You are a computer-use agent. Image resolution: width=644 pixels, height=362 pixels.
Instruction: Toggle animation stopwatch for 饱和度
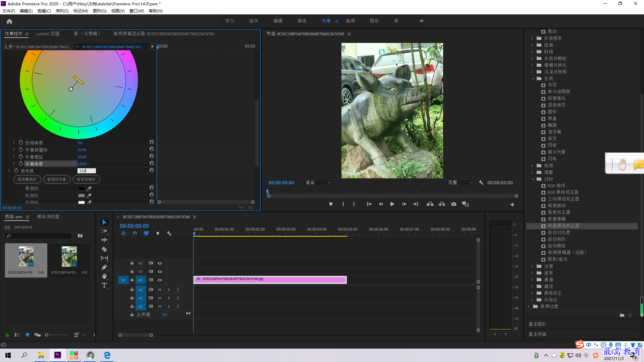click(16, 171)
